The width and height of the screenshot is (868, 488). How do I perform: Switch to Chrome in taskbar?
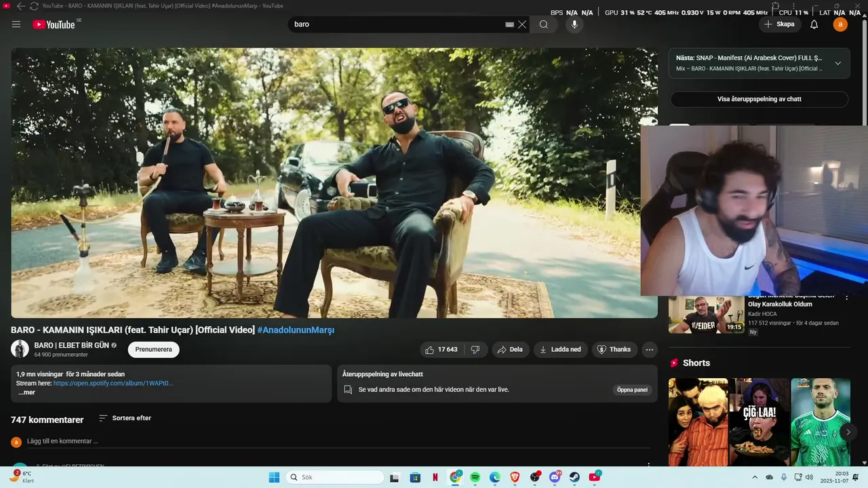point(455,477)
